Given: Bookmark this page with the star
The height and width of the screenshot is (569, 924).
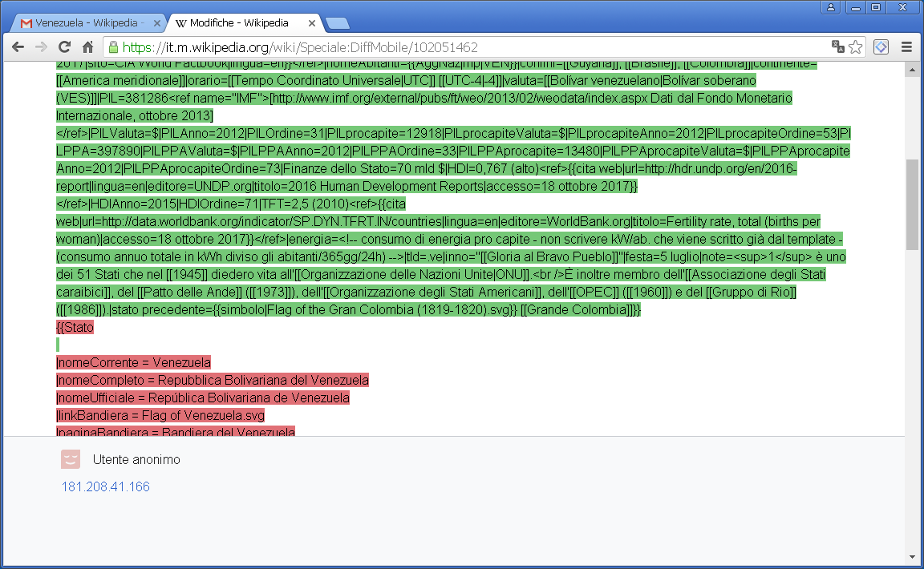Looking at the screenshot, I should click(x=856, y=46).
